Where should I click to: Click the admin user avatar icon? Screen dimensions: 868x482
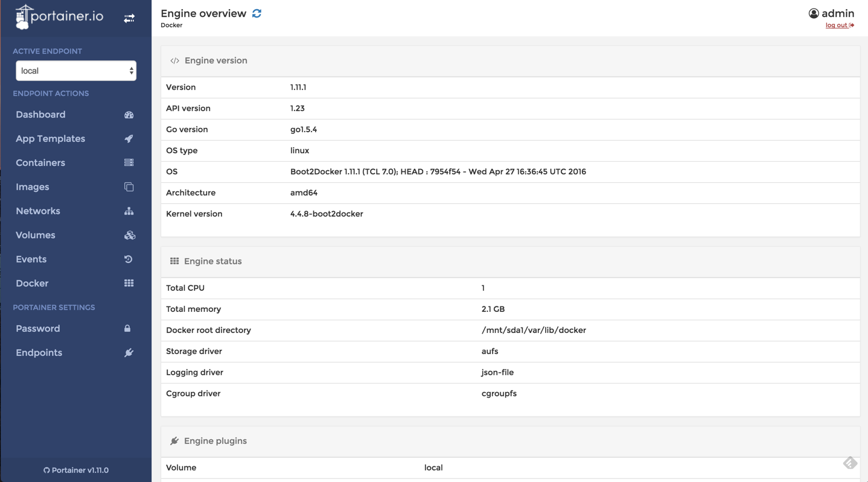coord(814,13)
